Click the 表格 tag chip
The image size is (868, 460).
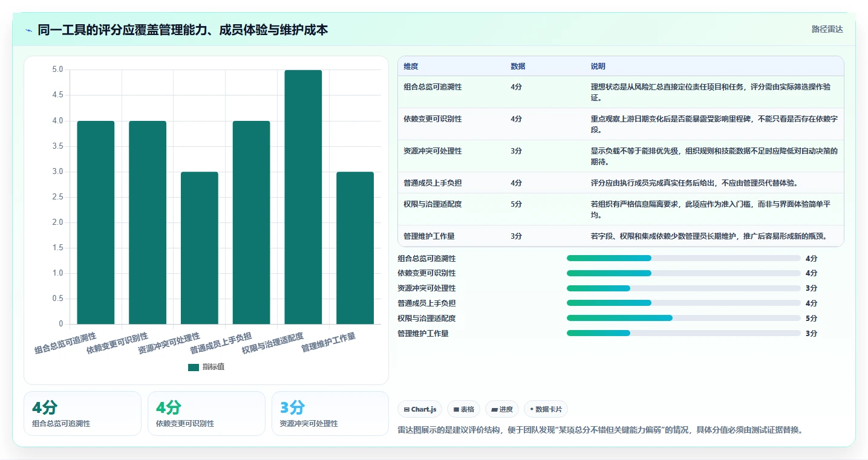[463, 409]
